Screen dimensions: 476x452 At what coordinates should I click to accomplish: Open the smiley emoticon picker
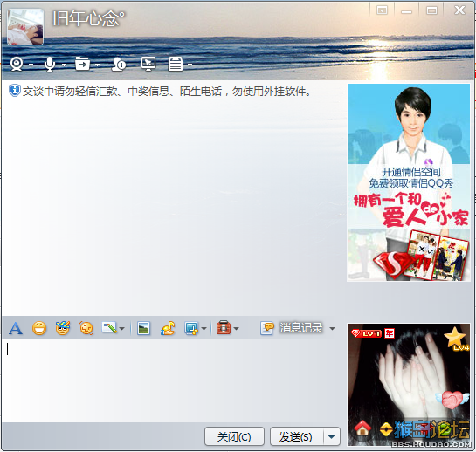[x=39, y=328]
